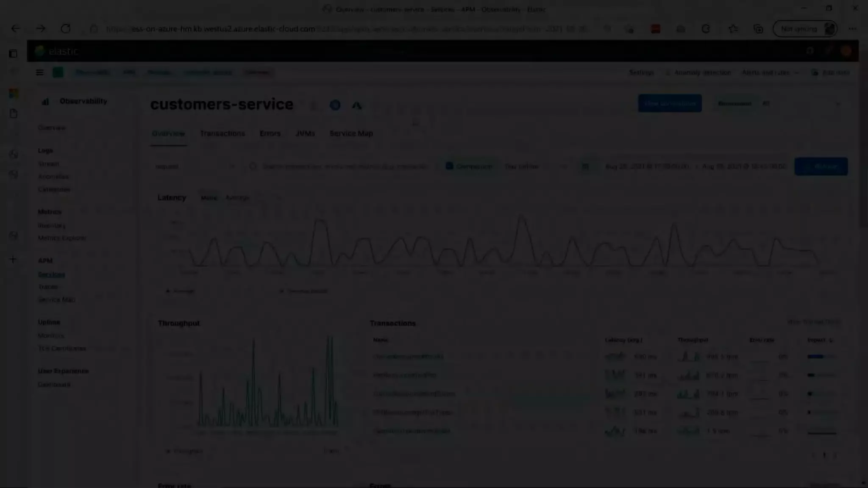Image resolution: width=868 pixels, height=488 pixels.
Task: Open browser collections icon
Action: pos(758,29)
